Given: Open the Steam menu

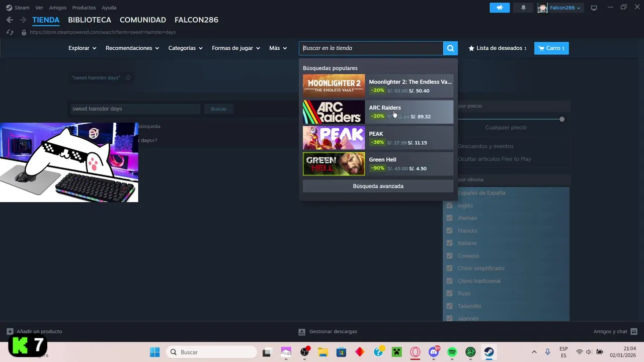Looking at the screenshot, I should (22, 8).
